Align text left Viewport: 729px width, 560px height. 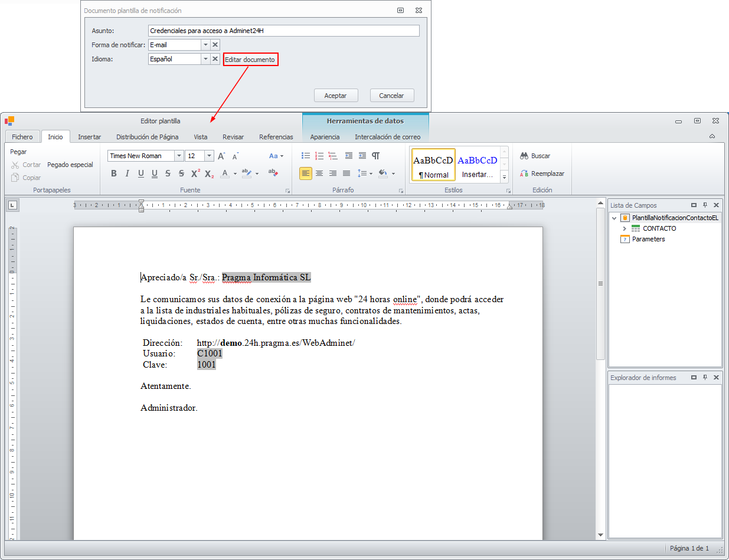pyautogui.click(x=306, y=173)
